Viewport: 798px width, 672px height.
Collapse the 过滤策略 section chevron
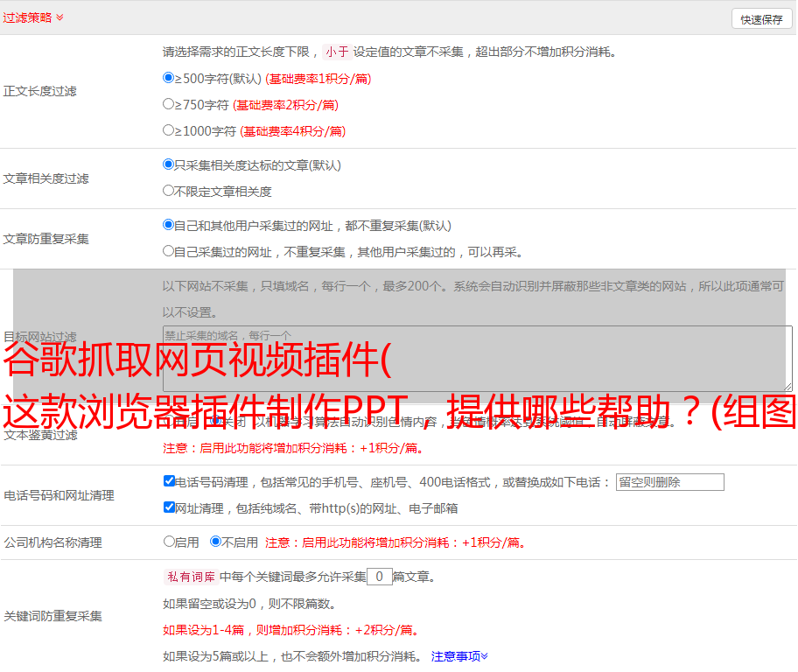59,17
